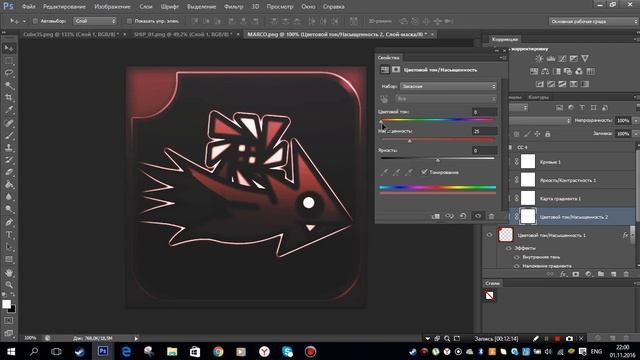Uncheck the Тонирование checkbox
The height and width of the screenshot is (360, 640).
pos(424,172)
